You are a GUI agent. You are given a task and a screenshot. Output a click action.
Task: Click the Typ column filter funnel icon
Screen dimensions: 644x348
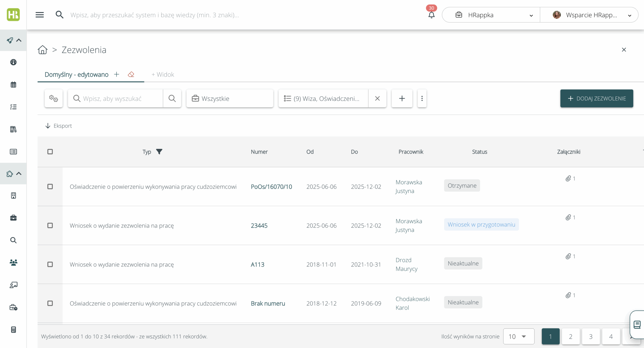pos(159,151)
